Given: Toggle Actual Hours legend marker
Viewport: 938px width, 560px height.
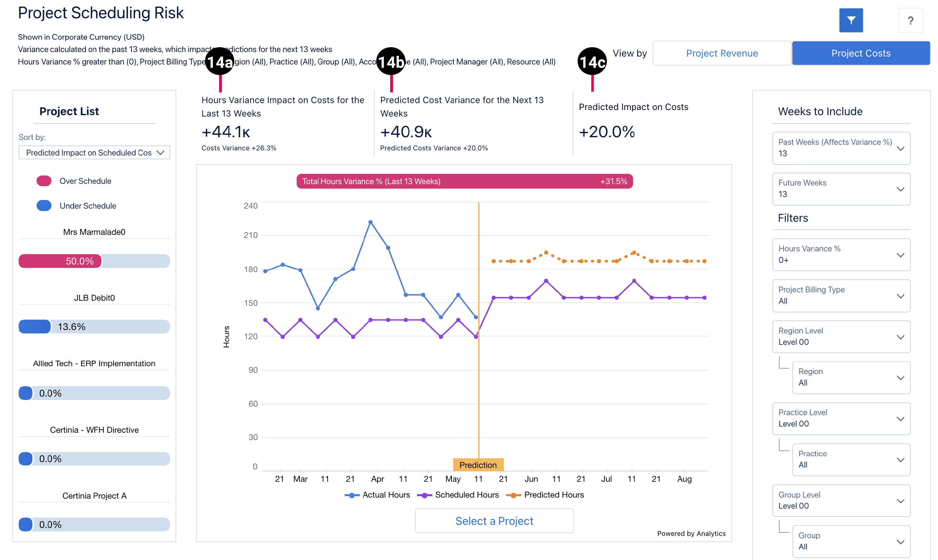Looking at the screenshot, I should (x=352, y=495).
